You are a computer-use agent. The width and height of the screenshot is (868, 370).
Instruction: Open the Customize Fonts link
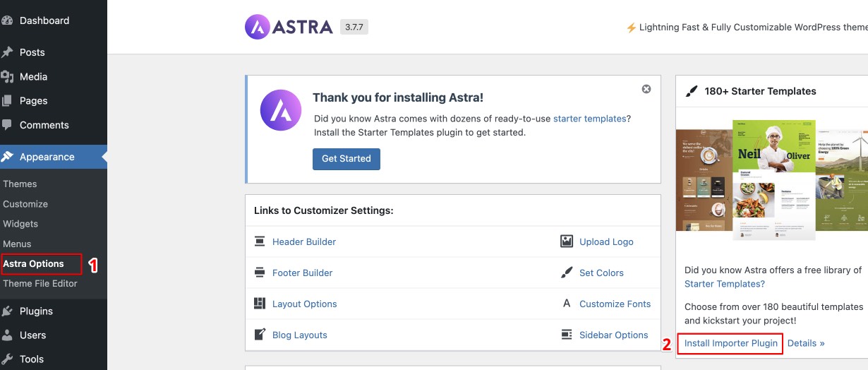coord(615,304)
